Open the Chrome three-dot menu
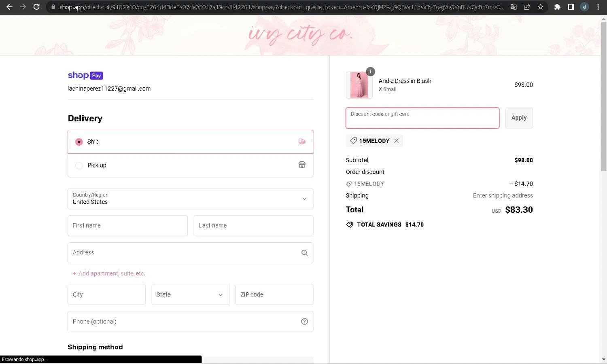 coord(598,7)
